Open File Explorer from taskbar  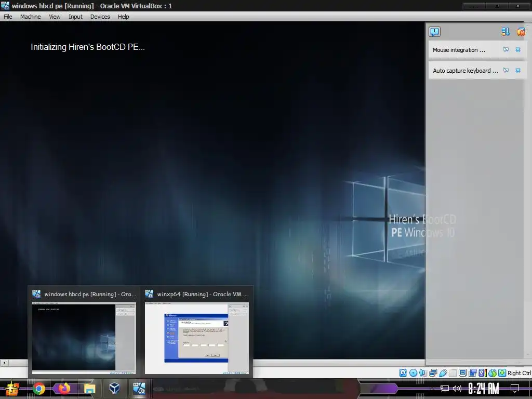[89, 389]
